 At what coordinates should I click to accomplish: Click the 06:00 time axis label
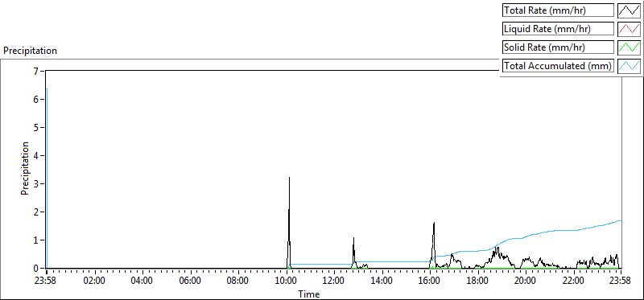pyautogui.click(x=191, y=282)
